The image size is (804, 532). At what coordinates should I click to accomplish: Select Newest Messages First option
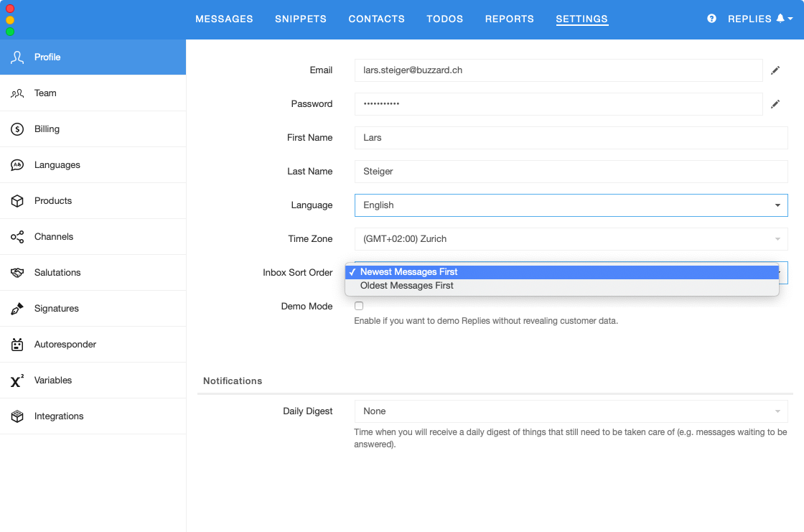pyautogui.click(x=409, y=272)
